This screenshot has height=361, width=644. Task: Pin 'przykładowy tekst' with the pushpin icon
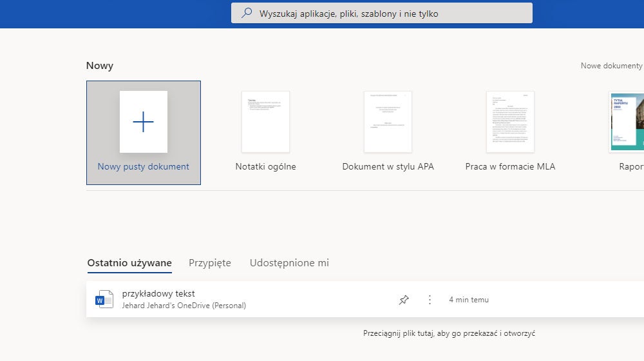pos(404,300)
